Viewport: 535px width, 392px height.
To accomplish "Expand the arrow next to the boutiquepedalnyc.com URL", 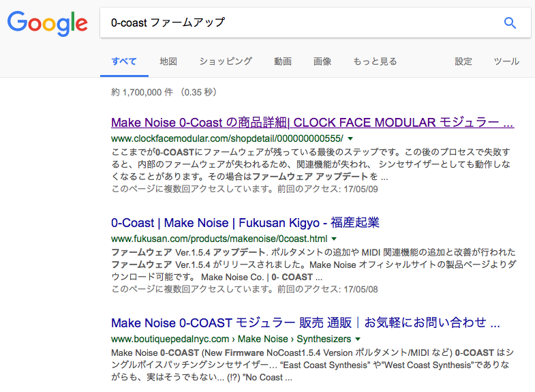I will tap(358, 339).
